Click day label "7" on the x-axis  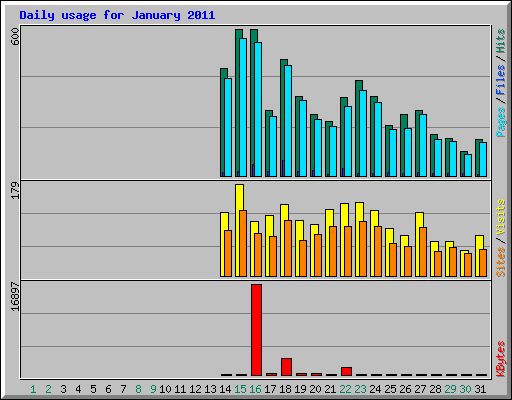coord(123,389)
